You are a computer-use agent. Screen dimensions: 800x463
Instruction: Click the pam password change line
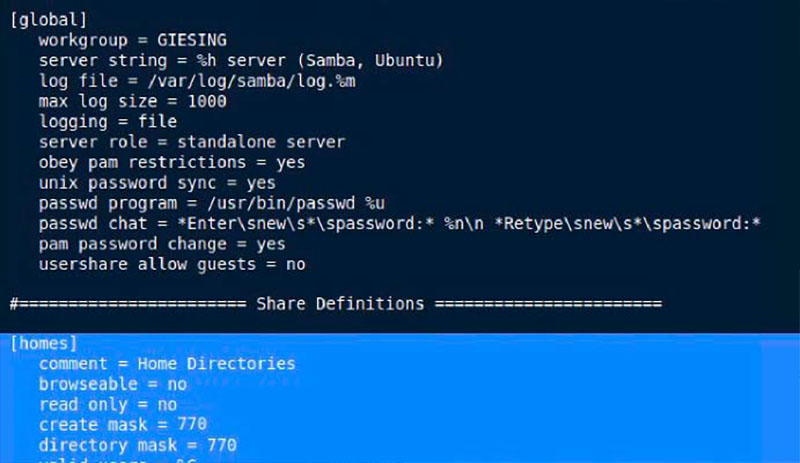tap(162, 244)
